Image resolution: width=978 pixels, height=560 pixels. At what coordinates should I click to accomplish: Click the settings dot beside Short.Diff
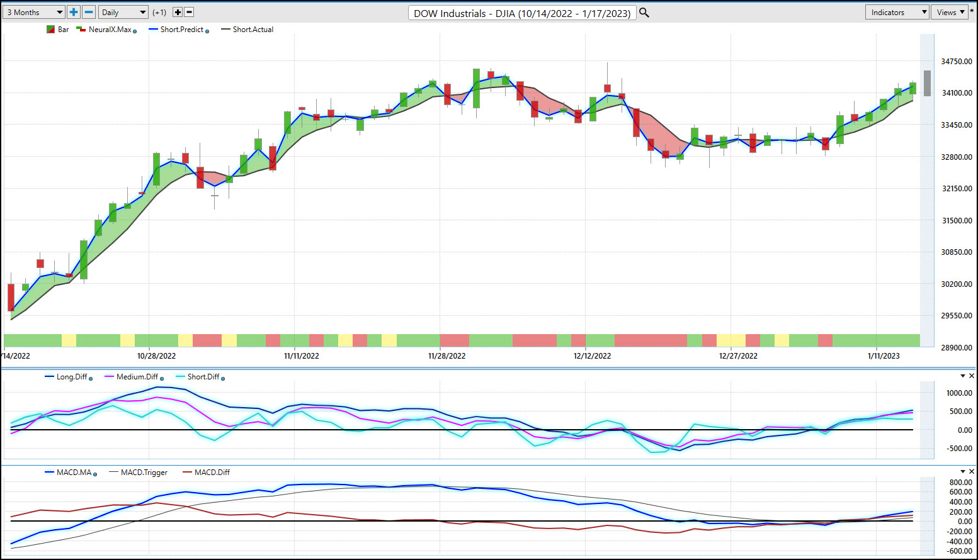[x=223, y=378]
